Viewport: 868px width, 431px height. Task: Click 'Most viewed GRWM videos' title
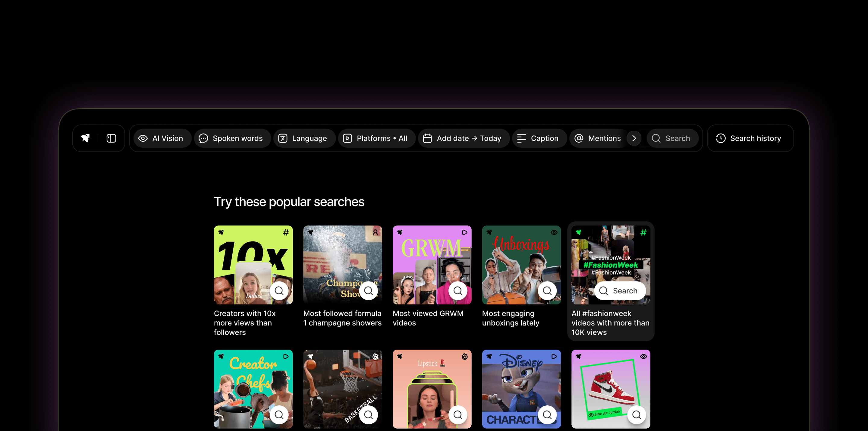(x=428, y=318)
